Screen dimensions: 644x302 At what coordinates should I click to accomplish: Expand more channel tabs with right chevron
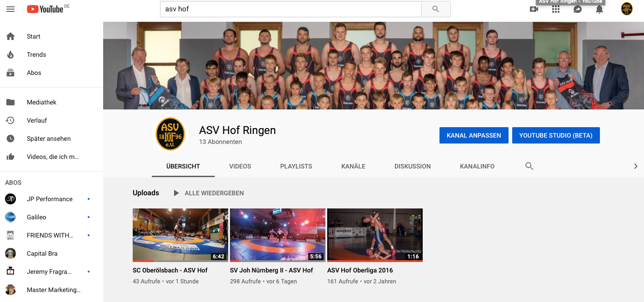[636, 166]
